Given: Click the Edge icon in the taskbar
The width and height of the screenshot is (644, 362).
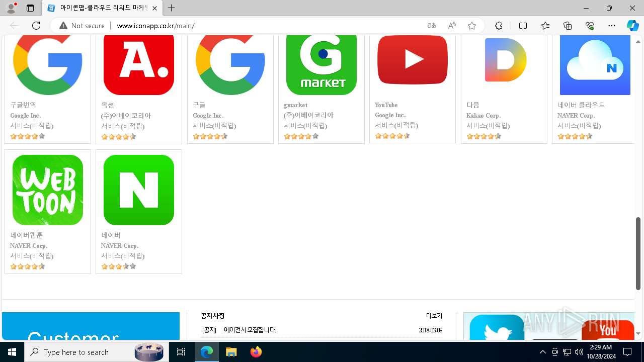Looking at the screenshot, I should coord(207,352).
